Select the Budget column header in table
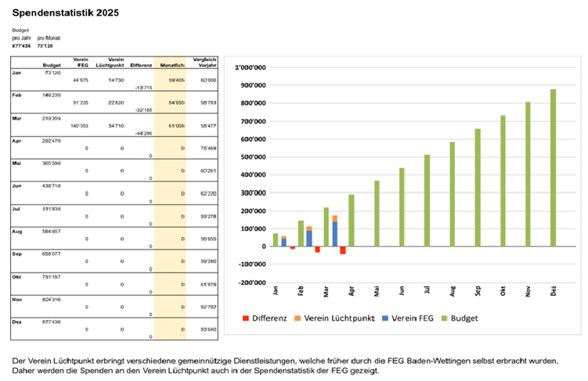This screenshot has width=588, height=381. pyautogui.click(x=52, y=66)
